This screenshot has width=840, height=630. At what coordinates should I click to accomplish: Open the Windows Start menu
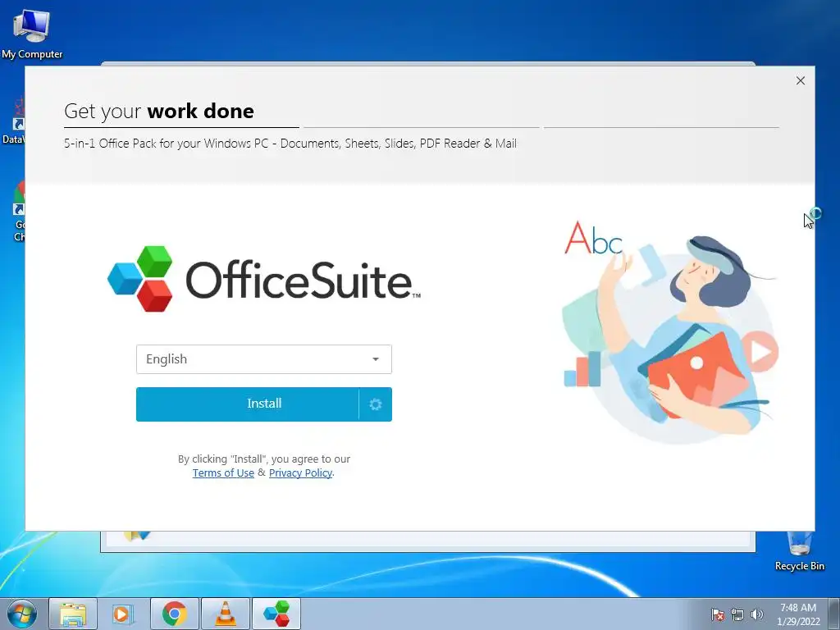coord(22,614)
